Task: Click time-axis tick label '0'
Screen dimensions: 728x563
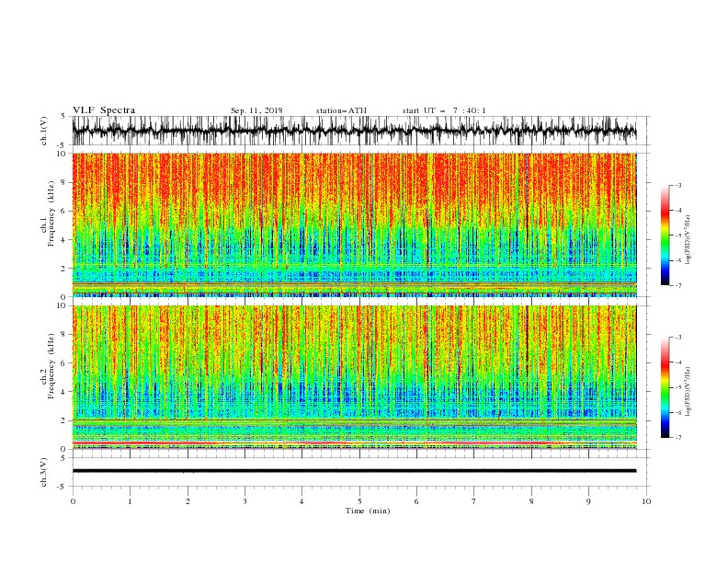Action: tap(73, 501)
